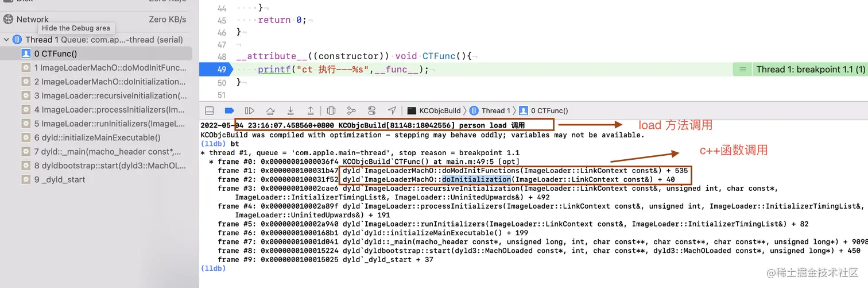Click Simulate Location arrow icon

click(392, 110)
